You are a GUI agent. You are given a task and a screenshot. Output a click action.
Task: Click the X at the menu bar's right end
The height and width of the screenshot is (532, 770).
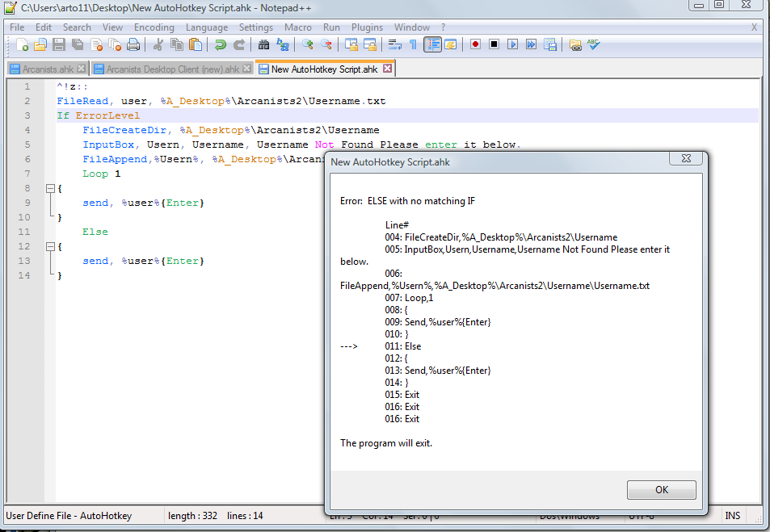754,27
